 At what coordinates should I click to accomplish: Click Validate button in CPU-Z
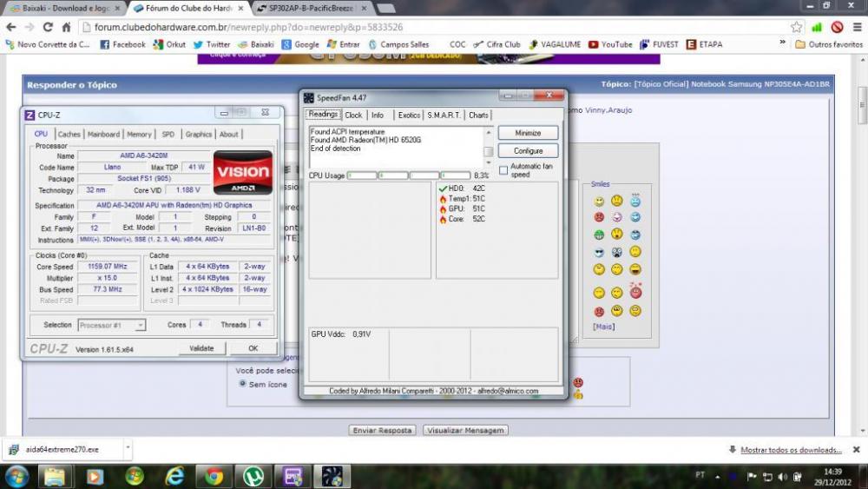pos(201,348)
